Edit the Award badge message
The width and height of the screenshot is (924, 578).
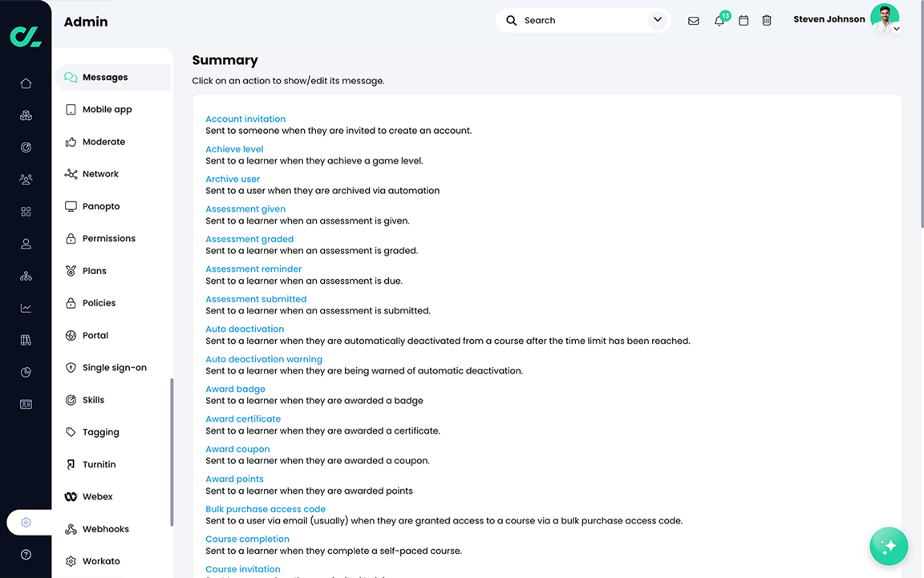click(235, 390)
